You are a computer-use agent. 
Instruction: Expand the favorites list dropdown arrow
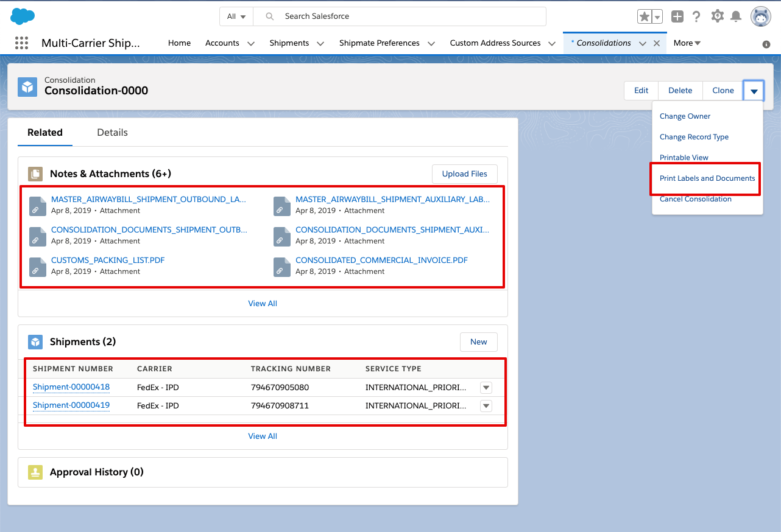point(657,16)
